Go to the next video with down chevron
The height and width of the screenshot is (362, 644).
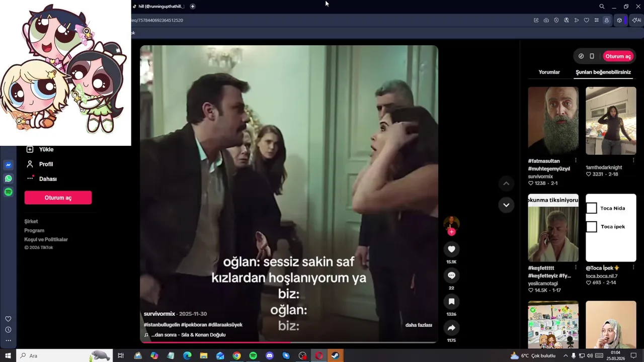pos(506,205)
